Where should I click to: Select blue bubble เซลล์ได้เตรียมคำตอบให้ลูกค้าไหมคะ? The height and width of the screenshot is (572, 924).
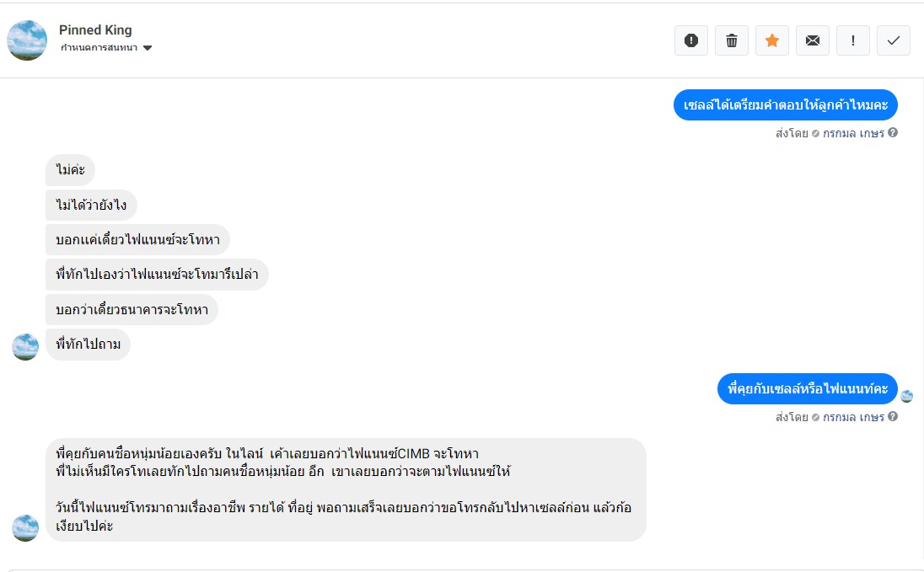pos(786,105)
